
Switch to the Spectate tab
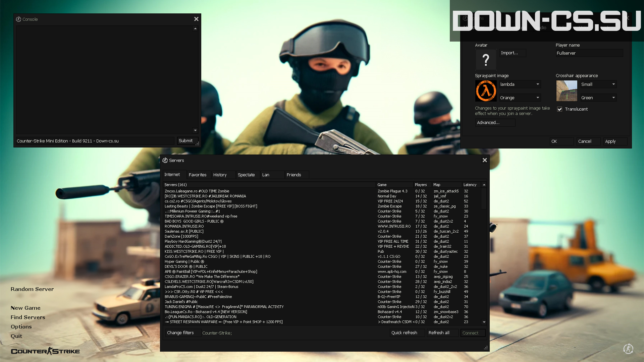(246, 175)
